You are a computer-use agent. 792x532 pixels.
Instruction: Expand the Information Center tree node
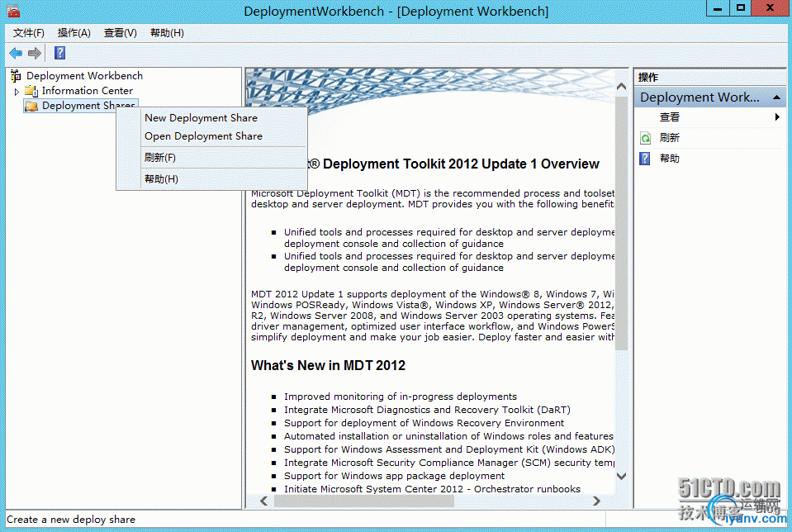pyautogui.click(x=17, y=92)
